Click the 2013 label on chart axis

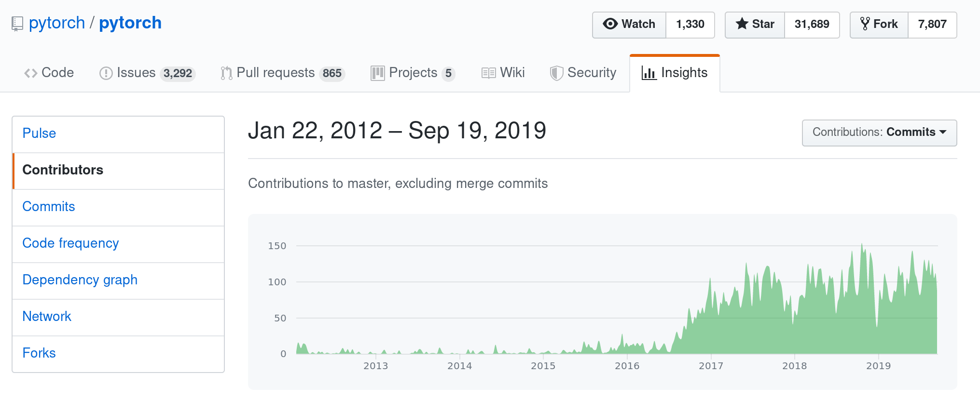click(x=375, y=366)
